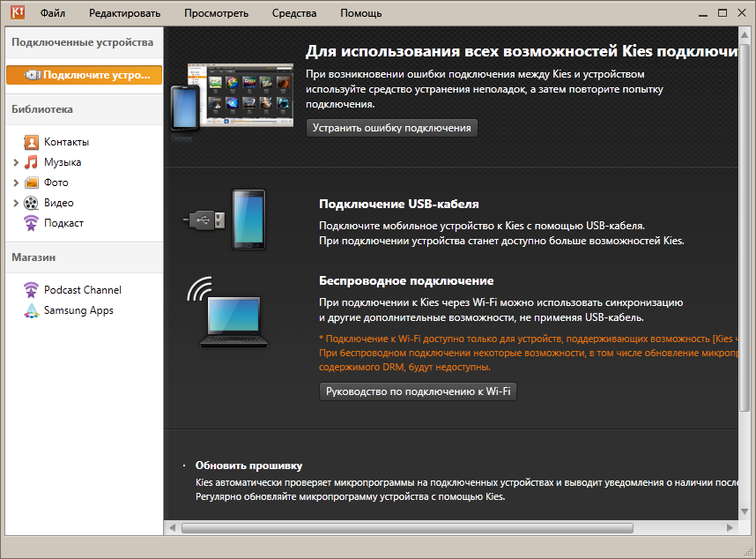
Task: Click the Подключенные устройства header
Action: (83, 42)
